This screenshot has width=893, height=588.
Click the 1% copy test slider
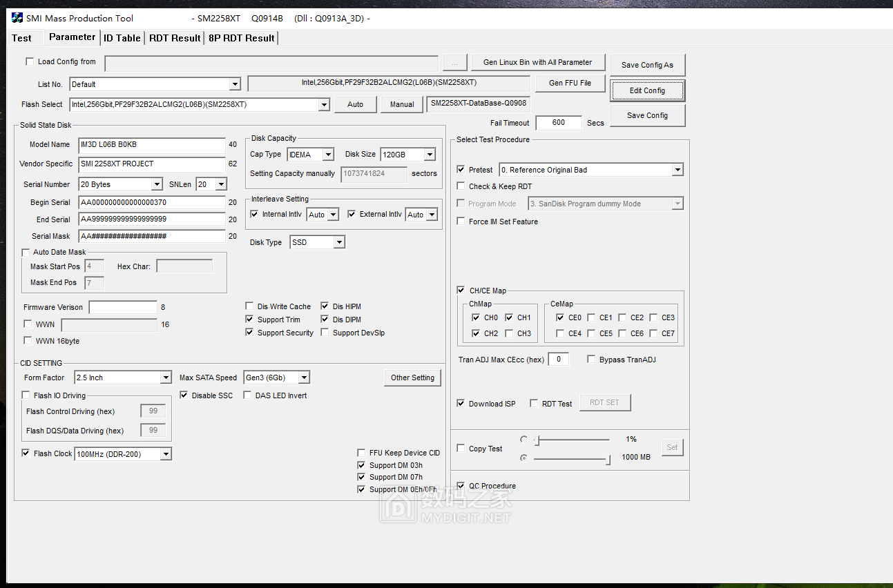(572, 440)
